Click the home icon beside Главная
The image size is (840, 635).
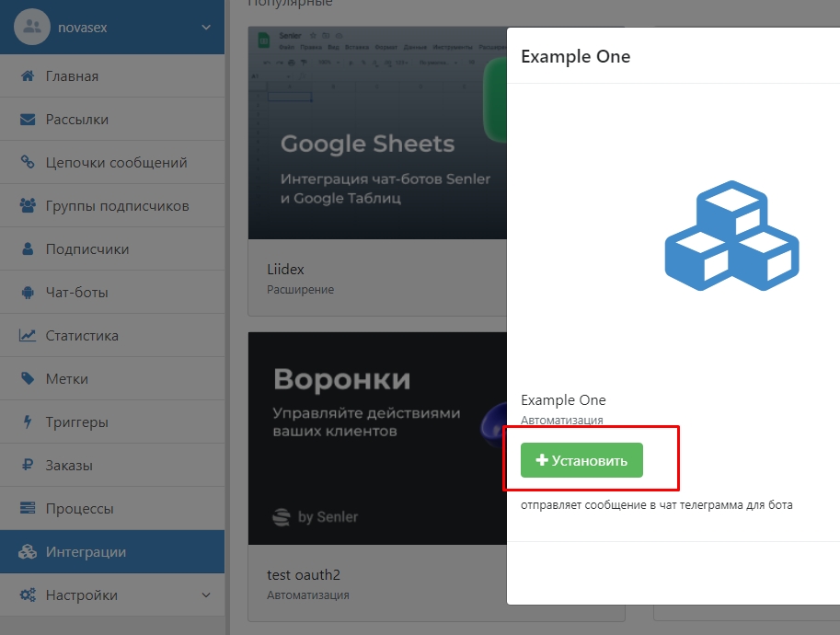coord(28,76)
